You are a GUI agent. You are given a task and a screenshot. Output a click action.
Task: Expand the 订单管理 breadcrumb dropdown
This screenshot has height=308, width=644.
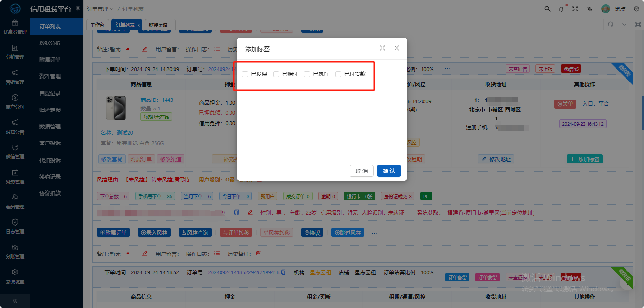[100, 9]
